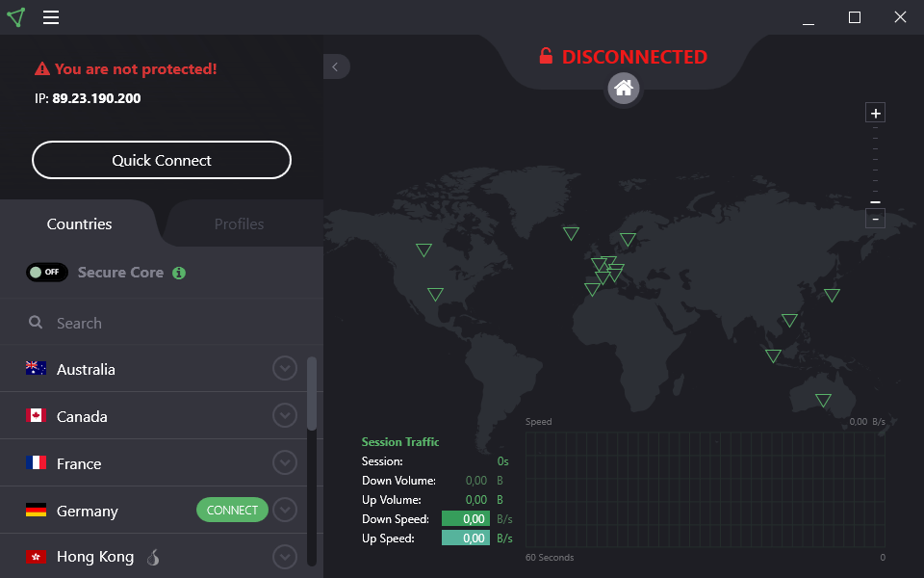The width and height of the screenshot is (924, 578).
Task: Zoom out the map with minus
Action: pos(875,219)
